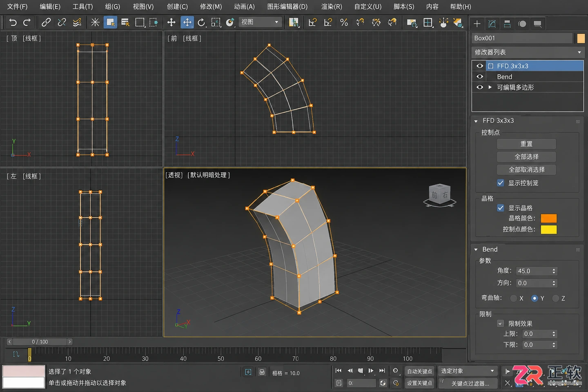
Task: Collapse the Bend rollout
Action: [476, 249]
